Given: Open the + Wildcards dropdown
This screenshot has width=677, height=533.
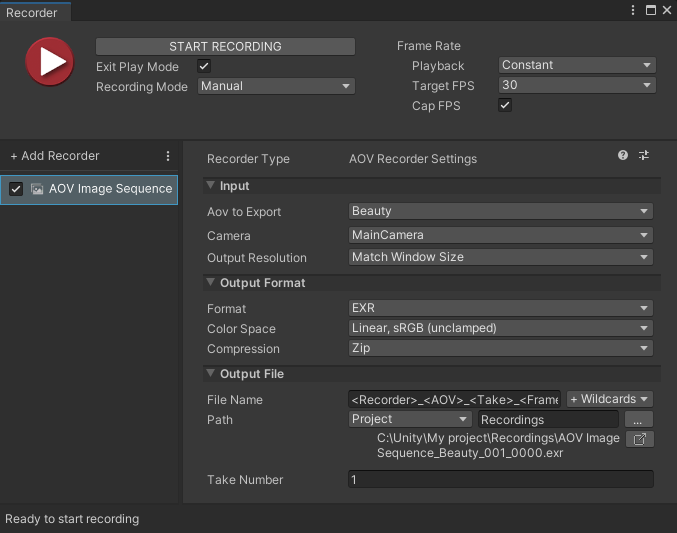Looking at the screenshot, I should 610,399.
